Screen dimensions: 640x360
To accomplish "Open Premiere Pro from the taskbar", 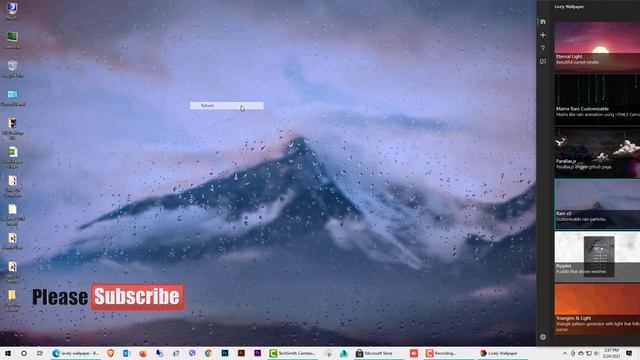I will [258, 353].
